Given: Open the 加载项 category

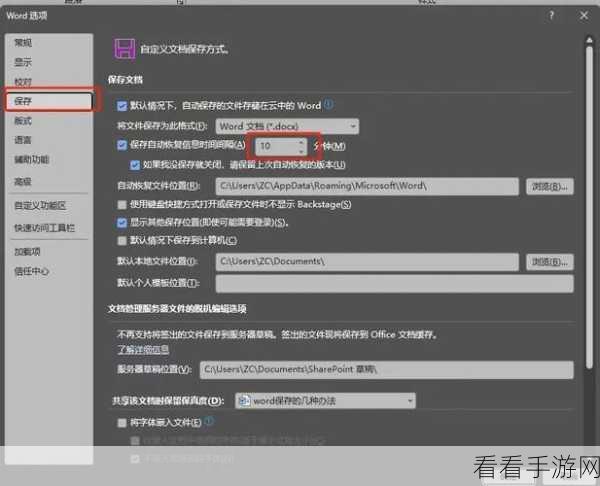Looking at the screenshot, I should [49, 252].
